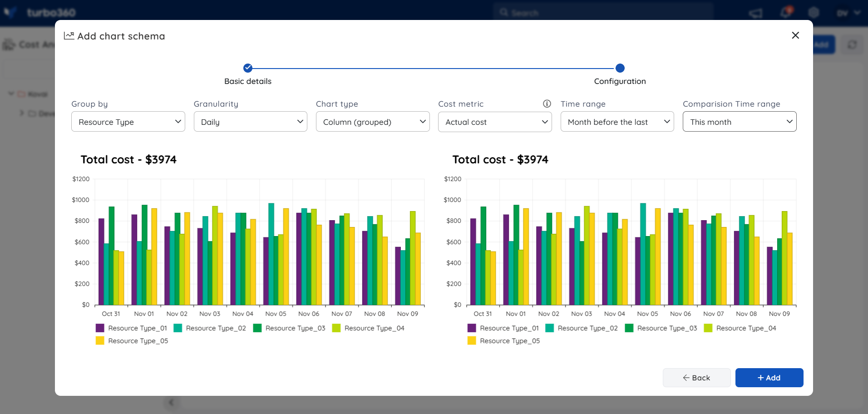
Task: Open the Group by Resource Type dropdown
Action: (128, 122)
